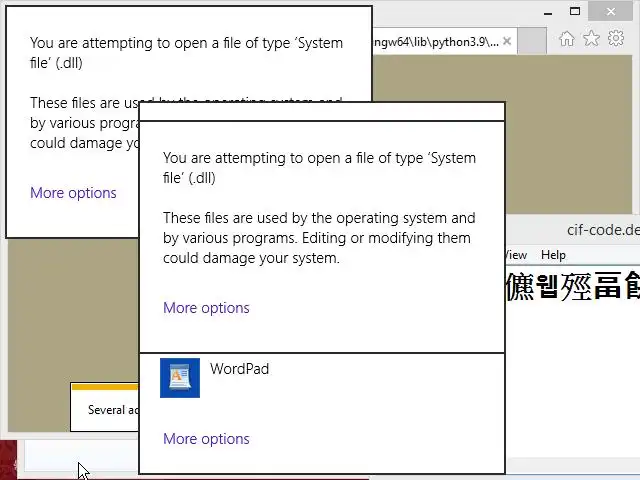Click the cif-code window title text
The image size is (640, 480).
[x=603, y=230]
